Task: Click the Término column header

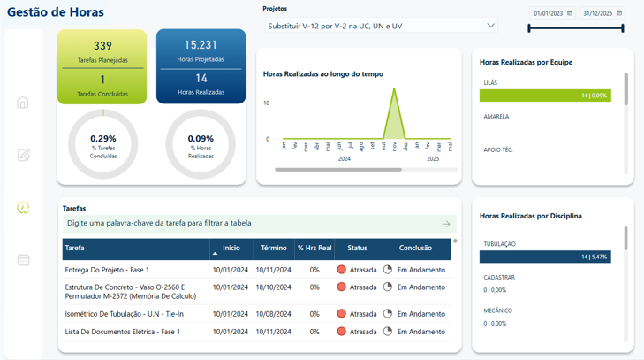Action: [x=274, y=248]
